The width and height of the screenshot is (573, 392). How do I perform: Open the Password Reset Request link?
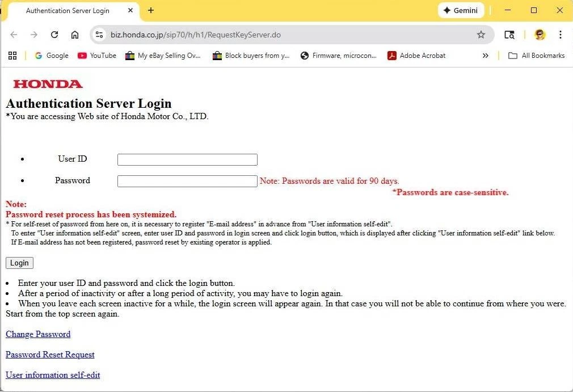coord(50,355)
